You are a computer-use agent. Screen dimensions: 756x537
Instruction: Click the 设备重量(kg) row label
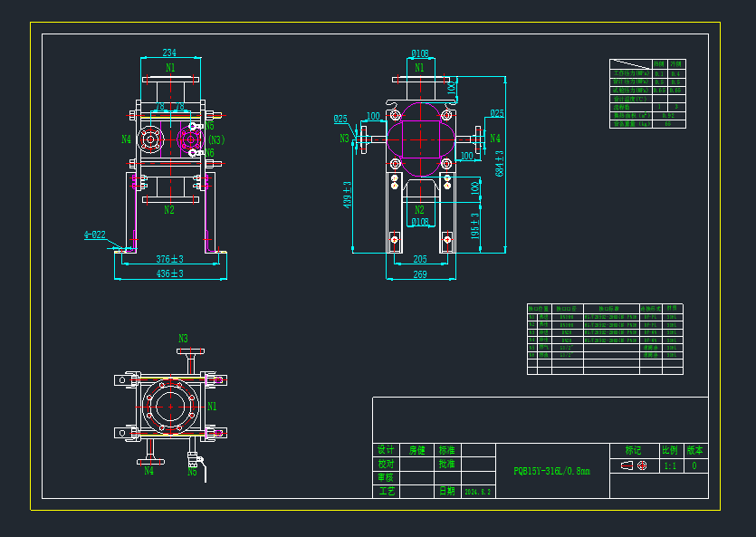631,124
